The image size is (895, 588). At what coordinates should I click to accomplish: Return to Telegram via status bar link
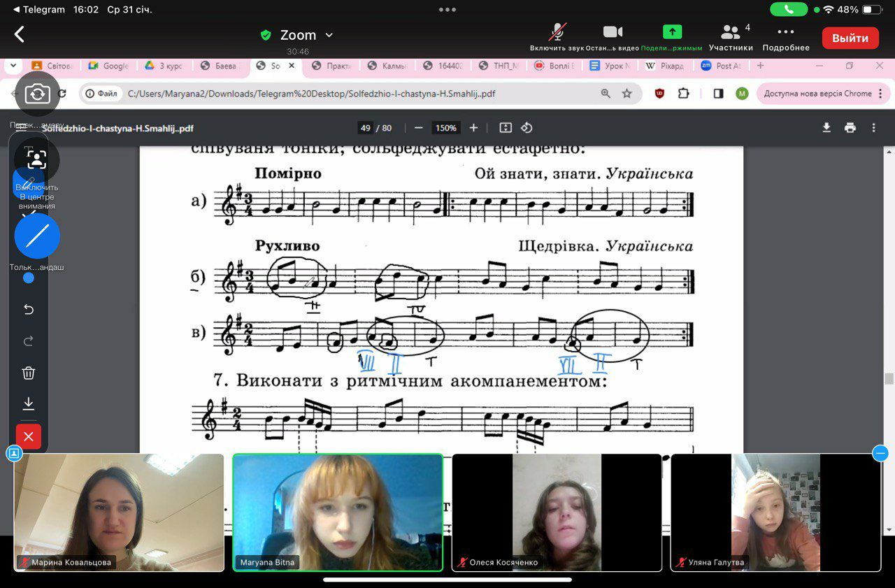[39, 10]
